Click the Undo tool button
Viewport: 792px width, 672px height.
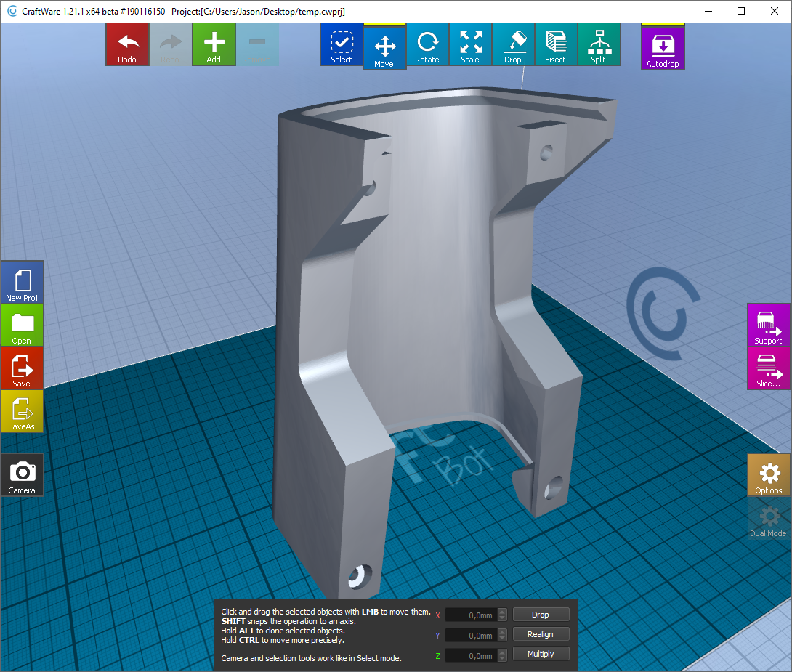[127, 44]
